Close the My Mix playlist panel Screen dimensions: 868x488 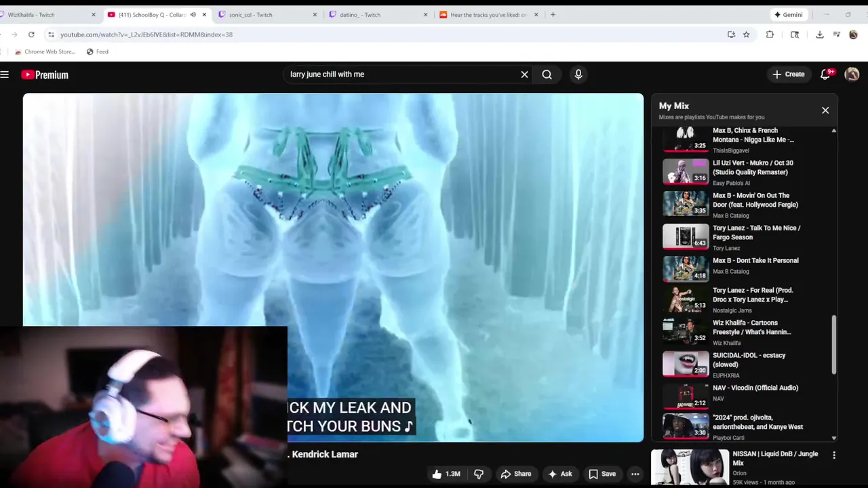(x=825, y=110)
